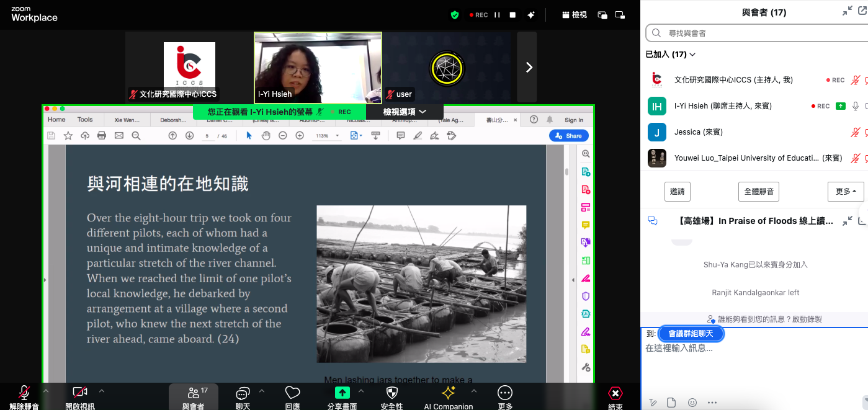The width and height of the screenshot is (868, 410).
Task: Click the green encryption shield icon at top
Action: tap(455, 15)
